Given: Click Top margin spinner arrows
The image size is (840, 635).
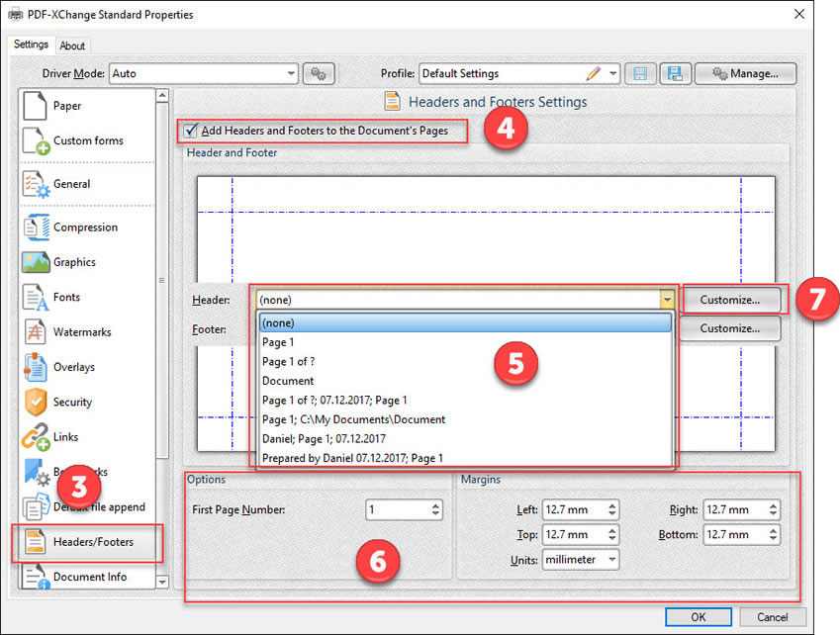Looking at the screenshot, I should pyautogui.click(x=612, y=534).
